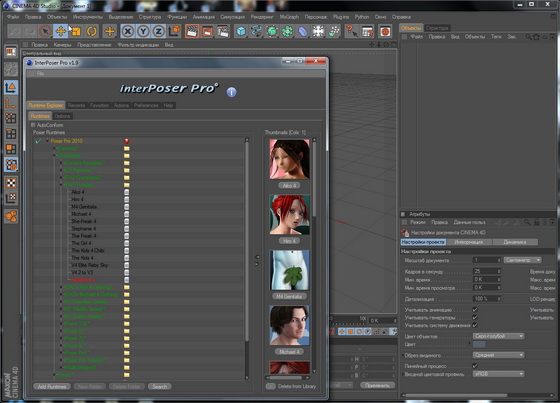
Task: Click the Search button
Action: [x=160, y=387]
